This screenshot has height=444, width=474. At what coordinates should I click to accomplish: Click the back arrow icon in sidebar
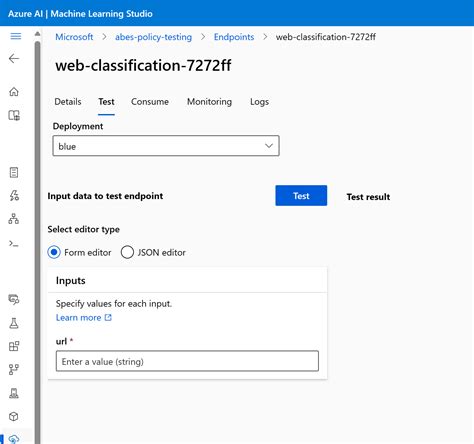(x=14, y=59)
